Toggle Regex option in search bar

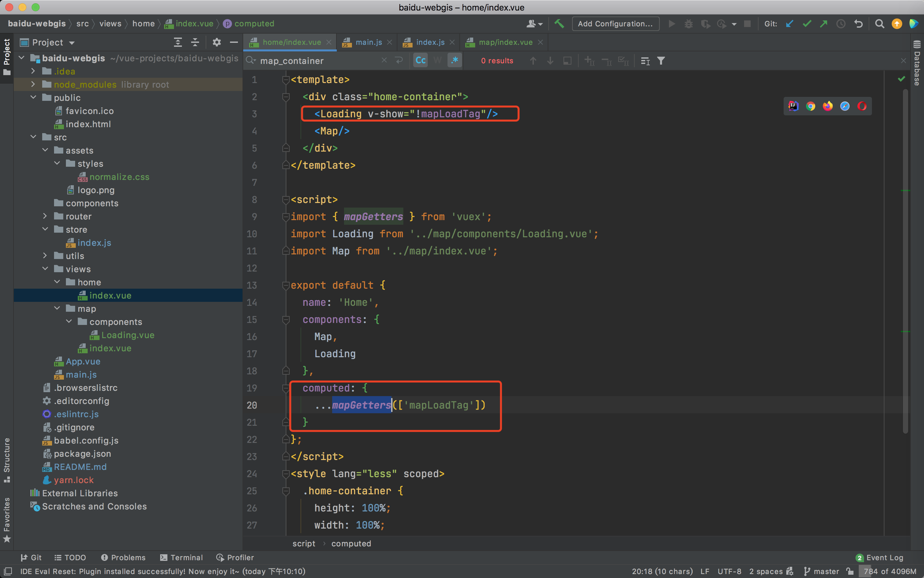454,60
